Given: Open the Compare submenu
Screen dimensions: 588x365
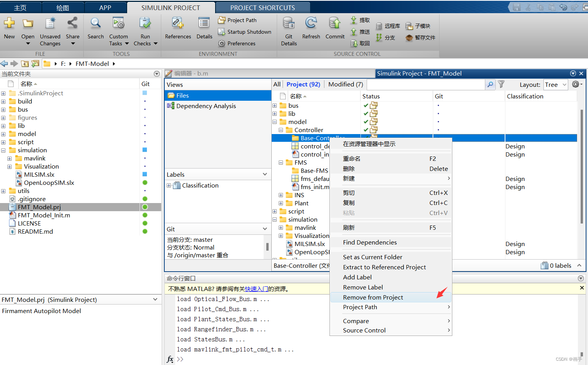Looking at the screenshot, I should point(390,321).
